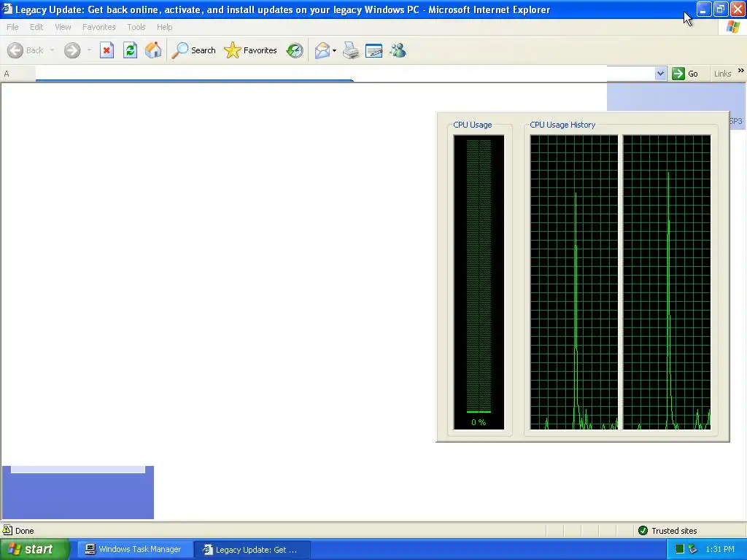The image size is (747, 560).
Task: Go to the Home page icon
Action: click(153, 50)
